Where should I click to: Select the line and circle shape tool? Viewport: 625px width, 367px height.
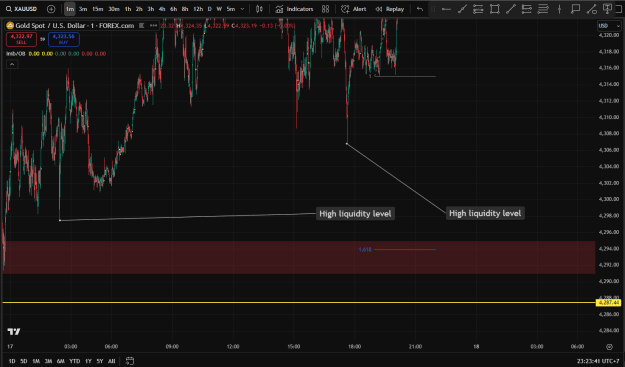(x=592, y=9)
